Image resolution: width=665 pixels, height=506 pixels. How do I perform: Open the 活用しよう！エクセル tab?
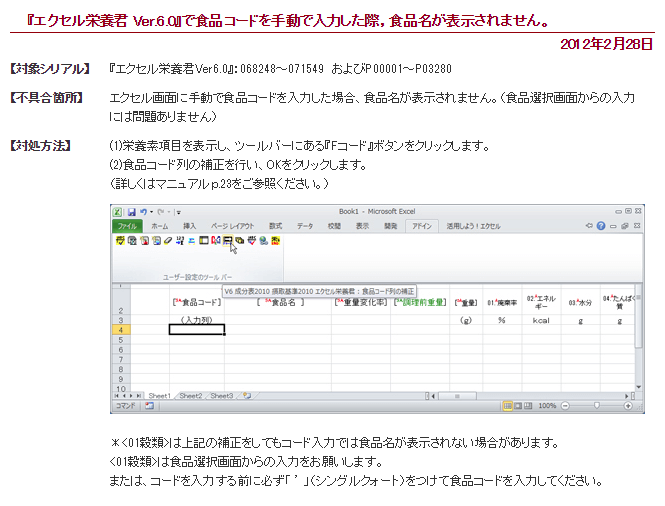click(473, 226)
